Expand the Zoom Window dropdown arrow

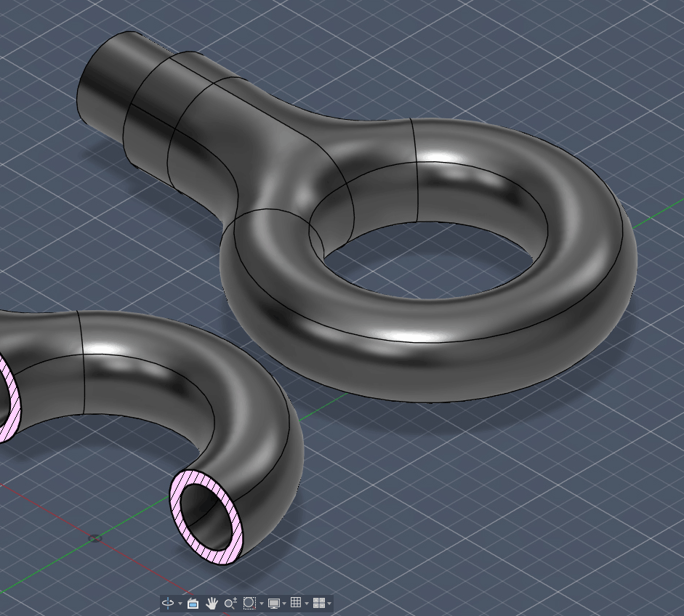[x=262, y=604]
